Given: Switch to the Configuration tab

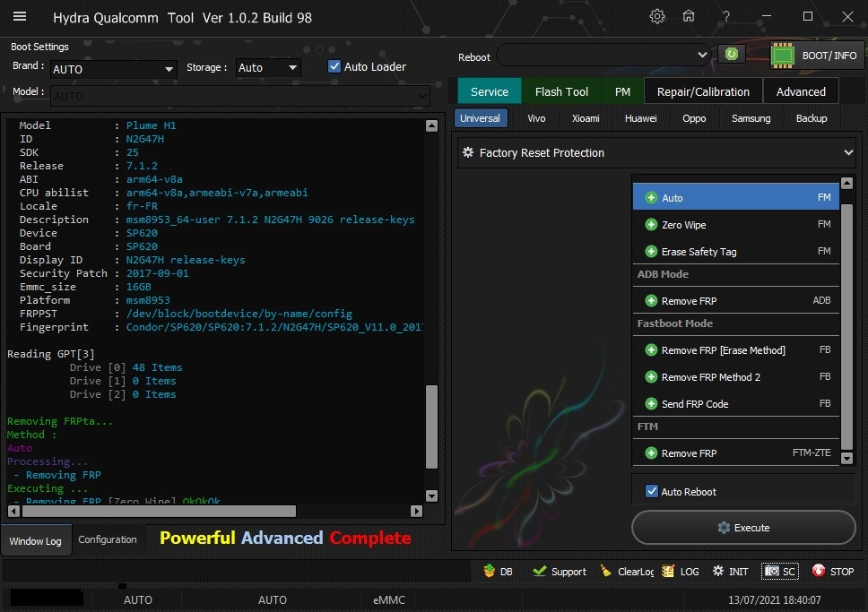Looking at the screenshot, I should click(x=108, y=539).
